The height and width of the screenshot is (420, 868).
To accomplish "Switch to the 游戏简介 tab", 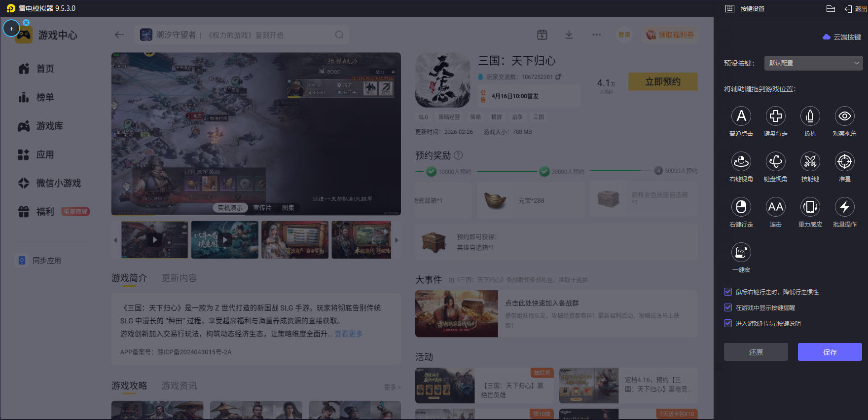I will [x=129, y=278].
